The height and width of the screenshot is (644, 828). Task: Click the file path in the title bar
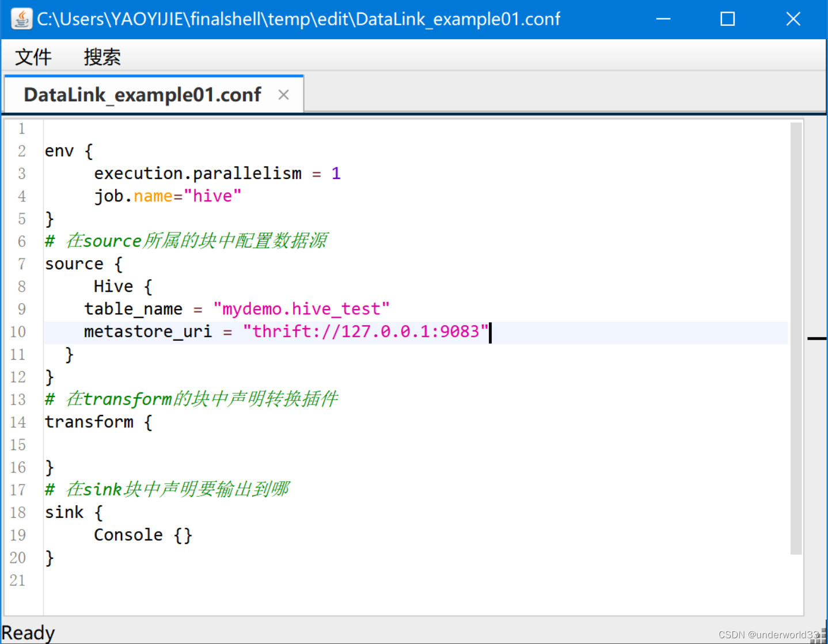298,18
